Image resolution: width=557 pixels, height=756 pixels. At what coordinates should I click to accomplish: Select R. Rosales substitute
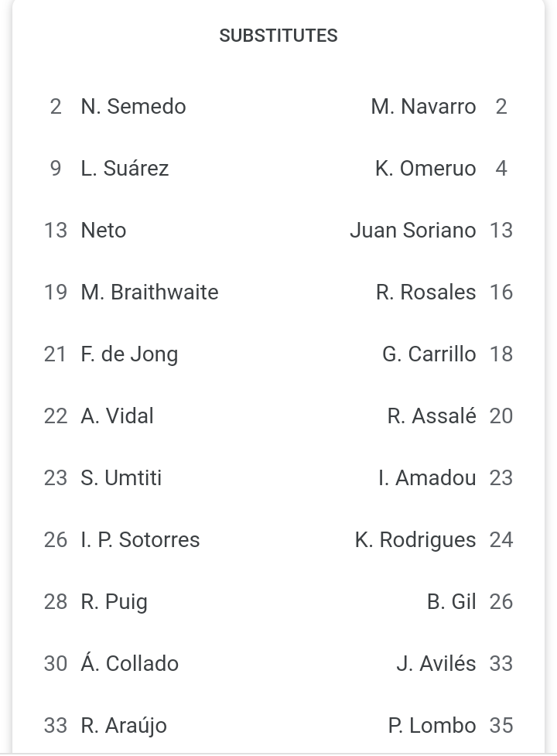pos(426,292)
